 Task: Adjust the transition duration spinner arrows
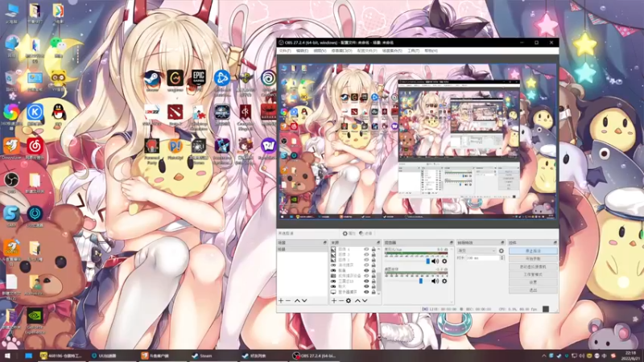click(x=501, y=258)
